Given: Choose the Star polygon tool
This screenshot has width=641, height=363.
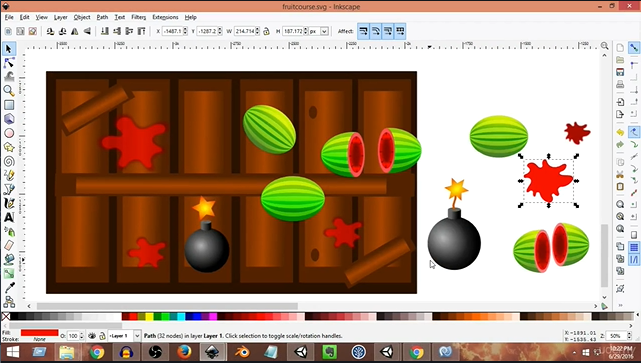Looking at the screenshot, I should (x=9, y=147).
